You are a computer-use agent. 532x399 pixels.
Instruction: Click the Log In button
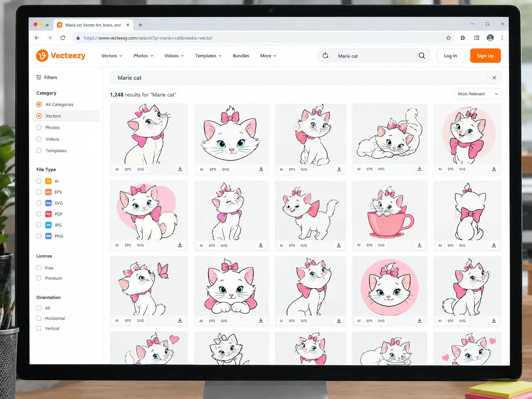(x=450, y=56)
